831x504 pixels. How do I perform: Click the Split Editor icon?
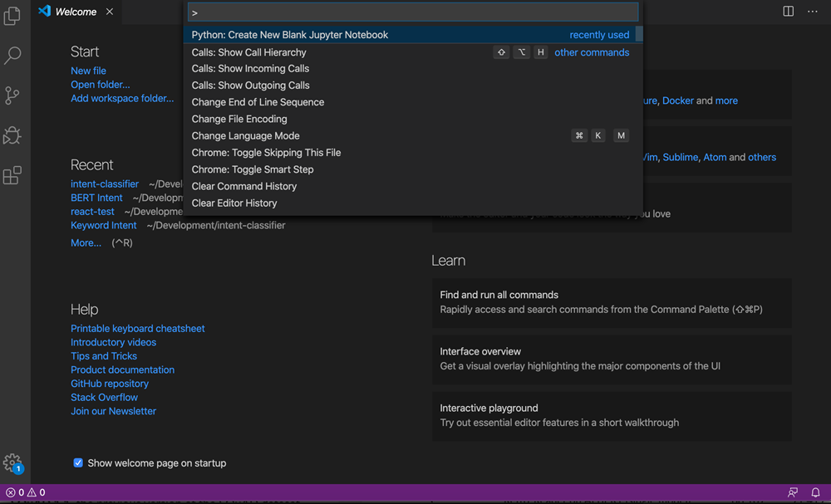click(789, 12)
